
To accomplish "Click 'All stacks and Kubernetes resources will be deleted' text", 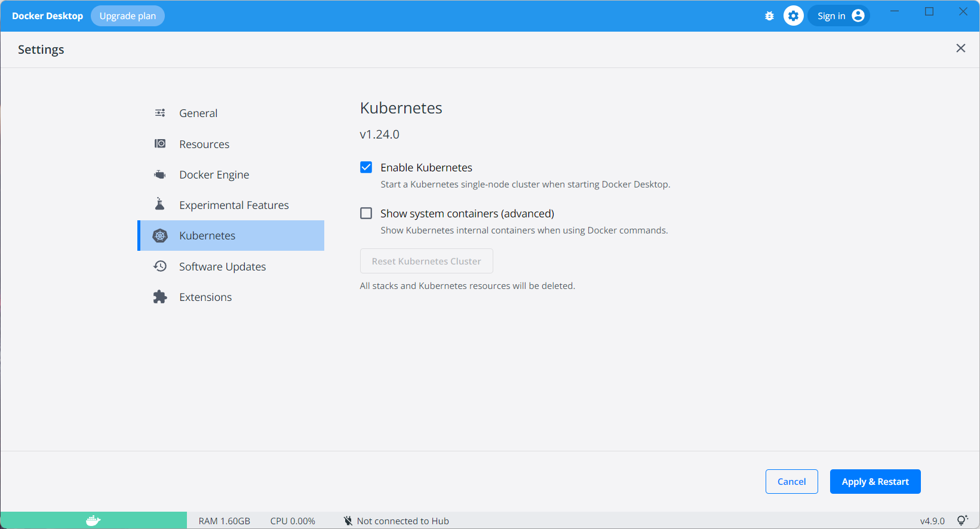I will point(468,286).
